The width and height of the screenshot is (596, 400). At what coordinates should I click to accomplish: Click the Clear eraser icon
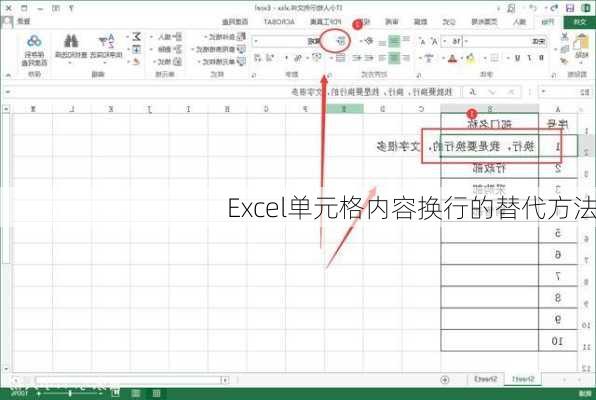[136, 61]
